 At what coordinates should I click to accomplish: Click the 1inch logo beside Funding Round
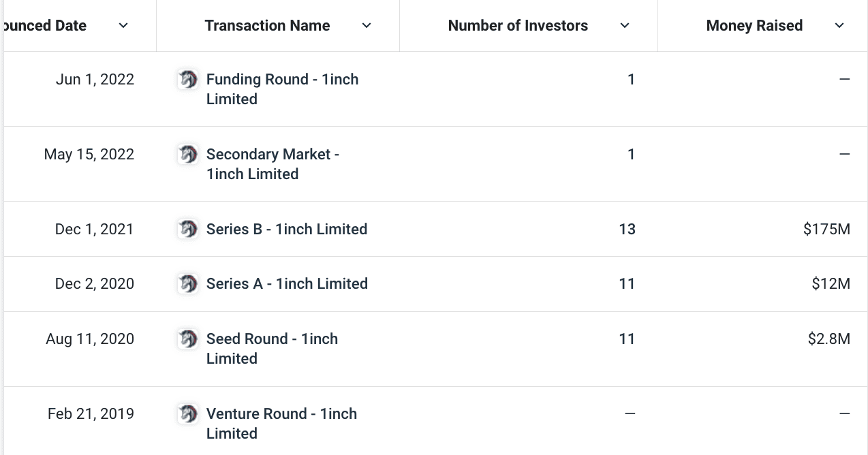(188, 80)
